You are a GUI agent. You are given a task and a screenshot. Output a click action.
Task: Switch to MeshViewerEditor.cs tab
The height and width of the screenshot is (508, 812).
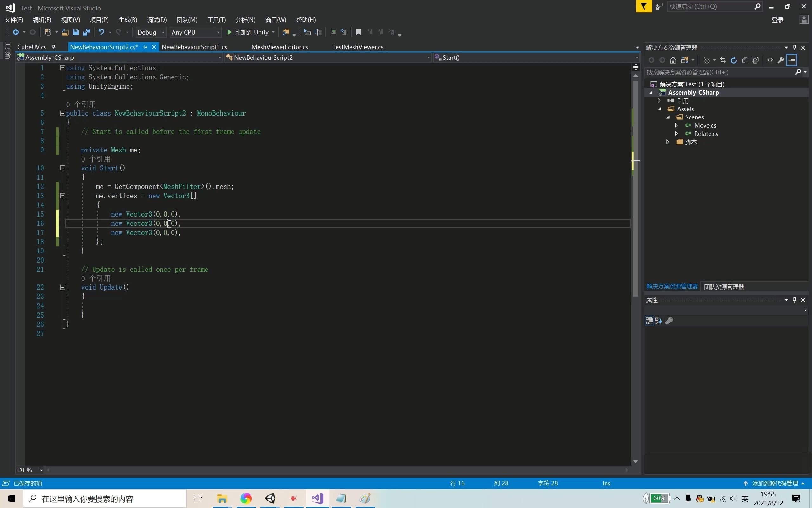[279, 47]
